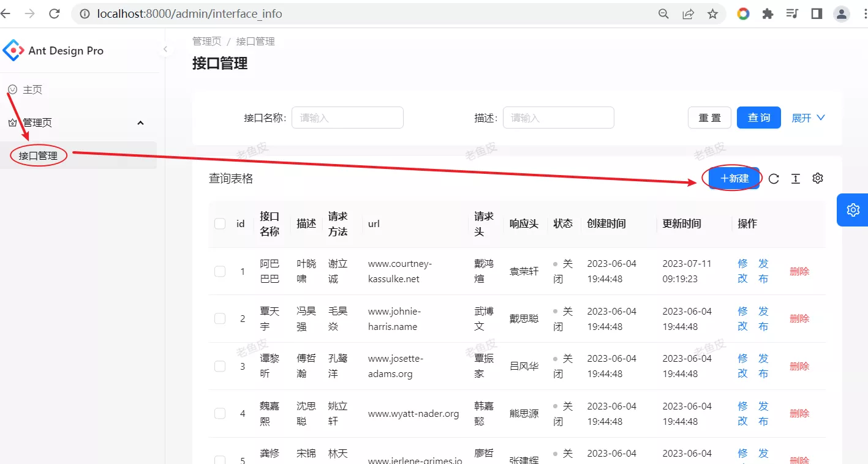Image resolution: width=868 pixels, height=464 pixels.
Task: Collapse the 管理页 menu with its chevron
Action: (x=140, y=122)
